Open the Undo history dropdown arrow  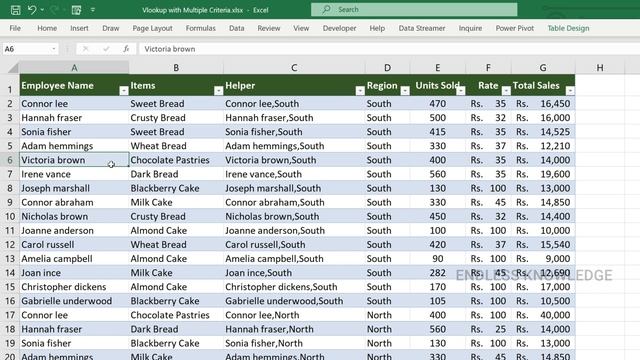(x=42, y=10)
